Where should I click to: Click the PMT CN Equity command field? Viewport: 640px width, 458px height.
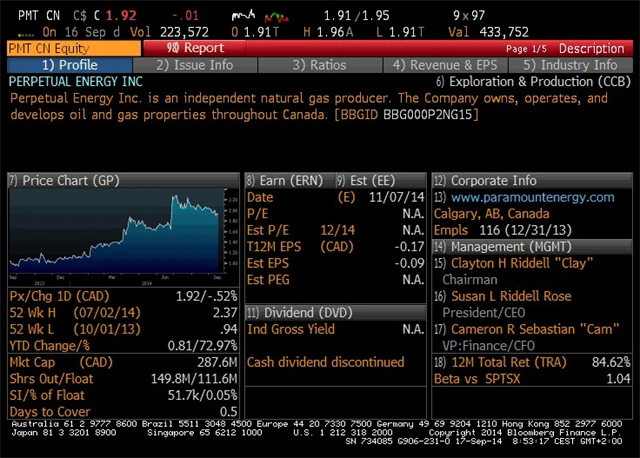[x=70, y=48]
